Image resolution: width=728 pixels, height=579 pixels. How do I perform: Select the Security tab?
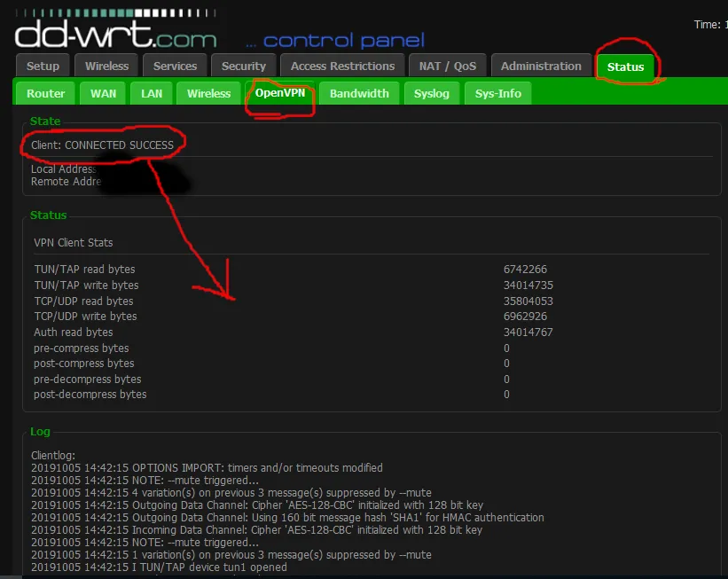(x=244, y=66)
